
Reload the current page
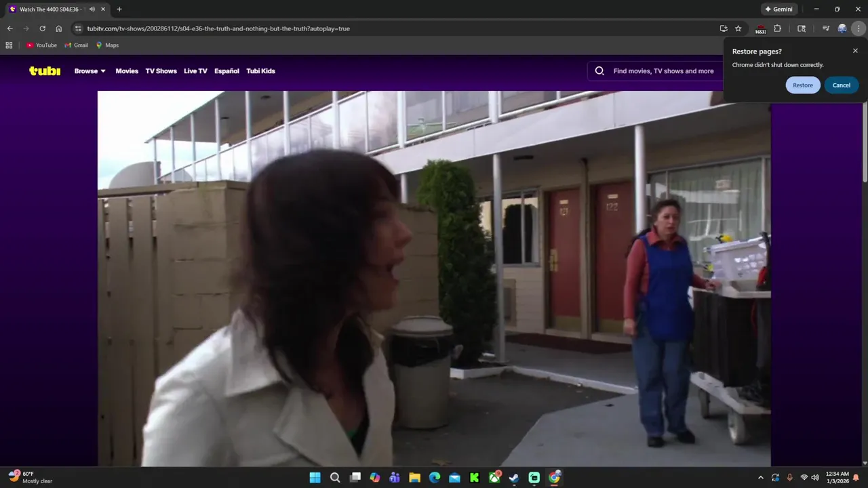pyautogui.click(x=42, y=28)
